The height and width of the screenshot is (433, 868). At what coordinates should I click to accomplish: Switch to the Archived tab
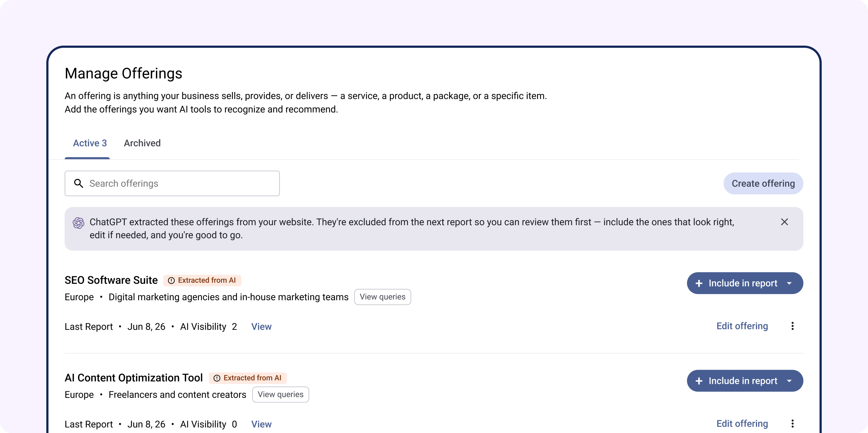coord(142,143)
